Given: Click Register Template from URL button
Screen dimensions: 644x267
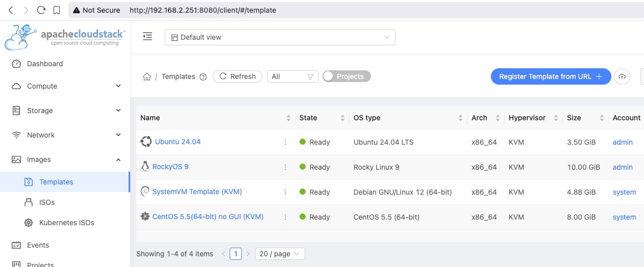Looking at the screenshot, I should click(551, 76).
